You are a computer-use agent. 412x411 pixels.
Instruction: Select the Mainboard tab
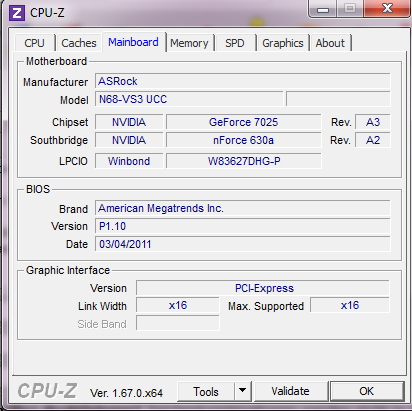[134, 42]
